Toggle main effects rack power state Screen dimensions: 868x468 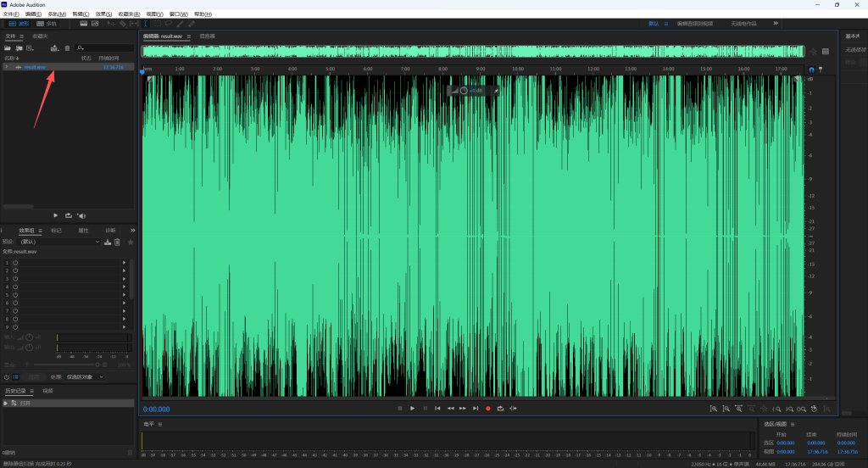(x=7, y=377)
